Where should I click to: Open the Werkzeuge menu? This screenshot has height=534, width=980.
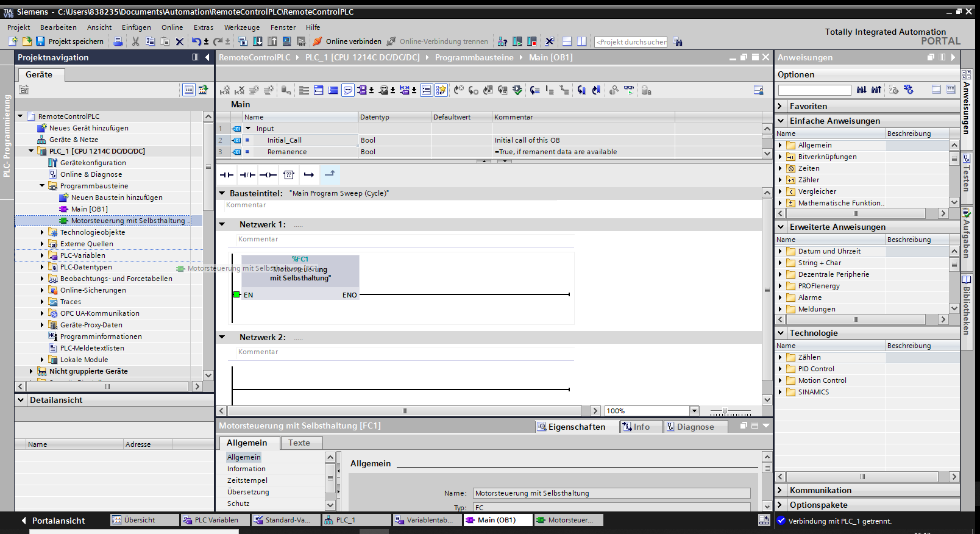tap(242, 27)
